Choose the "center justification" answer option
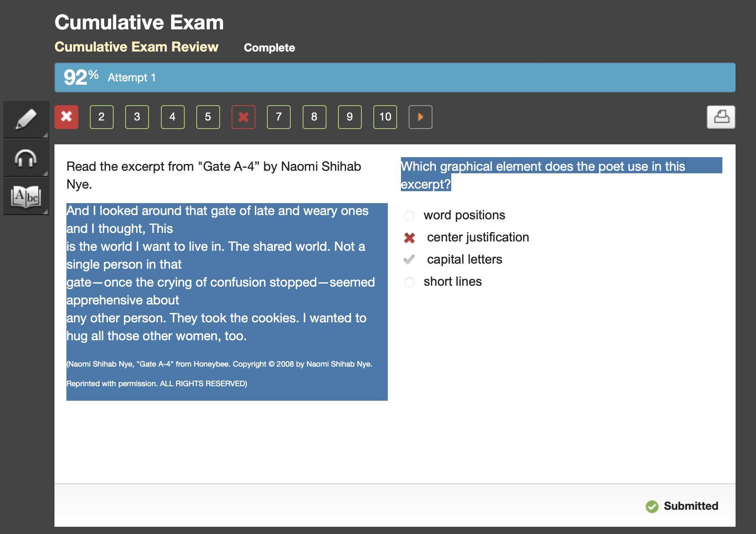Viewport: 756px width, 534px height. tap(478, 237)
